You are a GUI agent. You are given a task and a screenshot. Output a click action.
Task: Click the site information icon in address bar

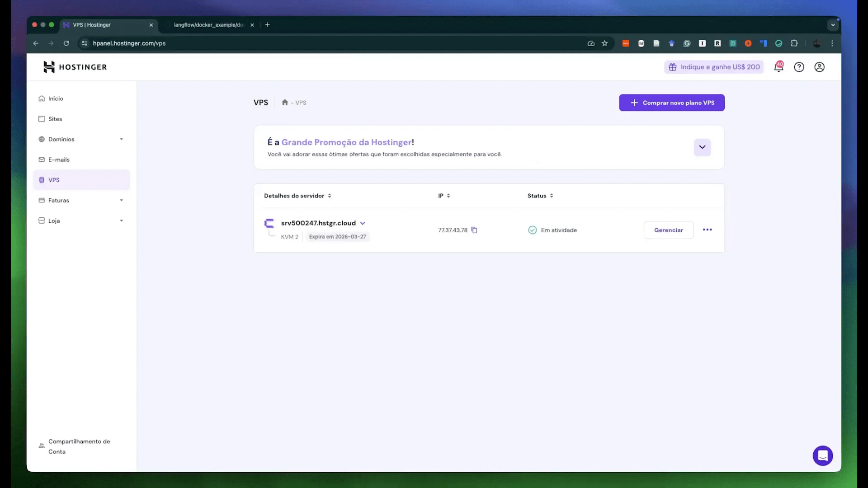point(85,43)
